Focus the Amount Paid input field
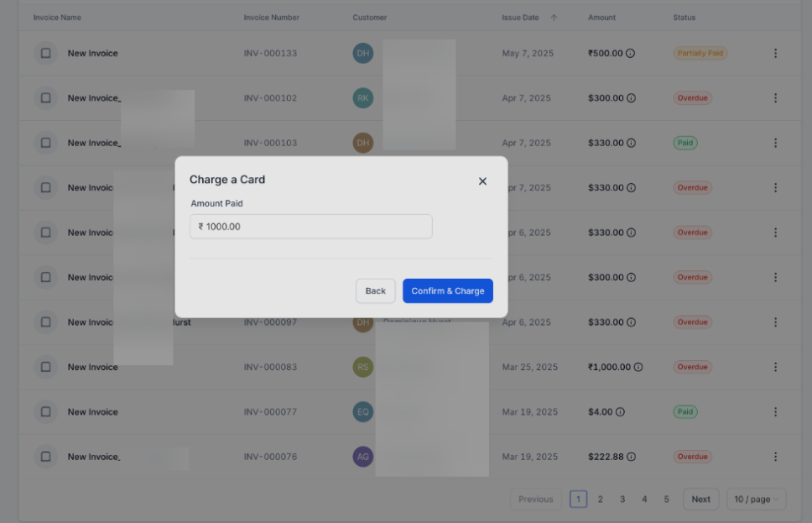This screenshot has width=812, height=523. 310,227
